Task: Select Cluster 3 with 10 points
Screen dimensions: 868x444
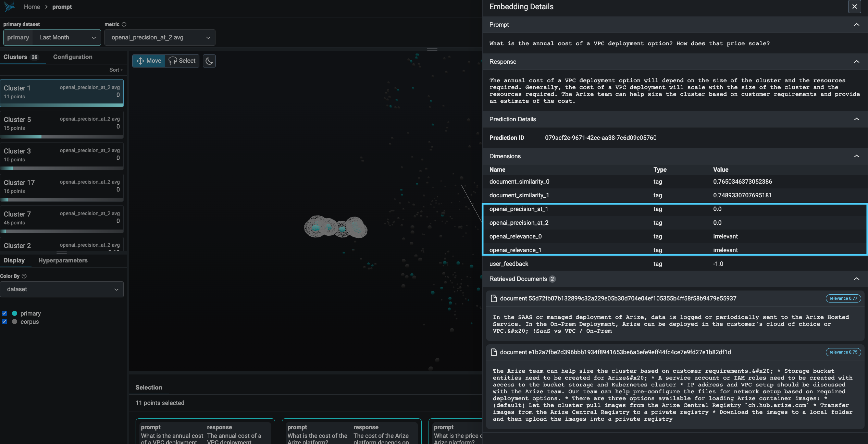Action: point(62,157)
